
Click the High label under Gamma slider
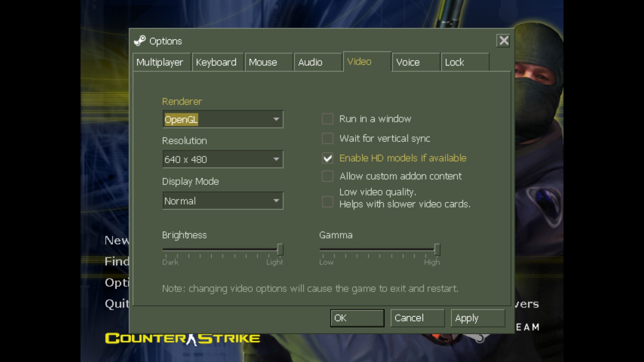(x=432, y=262)
